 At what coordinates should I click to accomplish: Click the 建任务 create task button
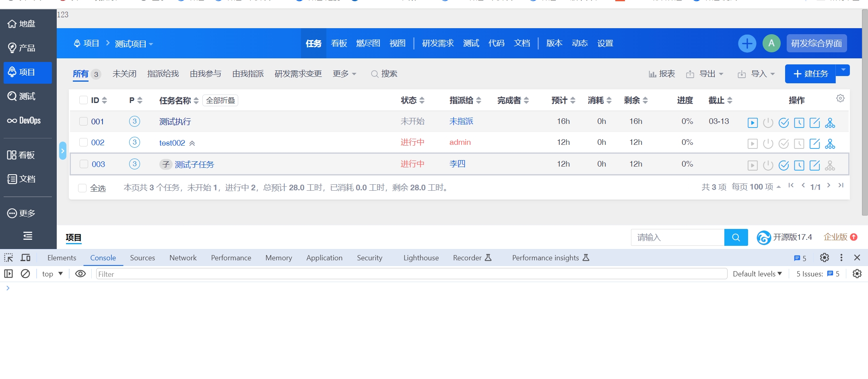coord(810,74)
